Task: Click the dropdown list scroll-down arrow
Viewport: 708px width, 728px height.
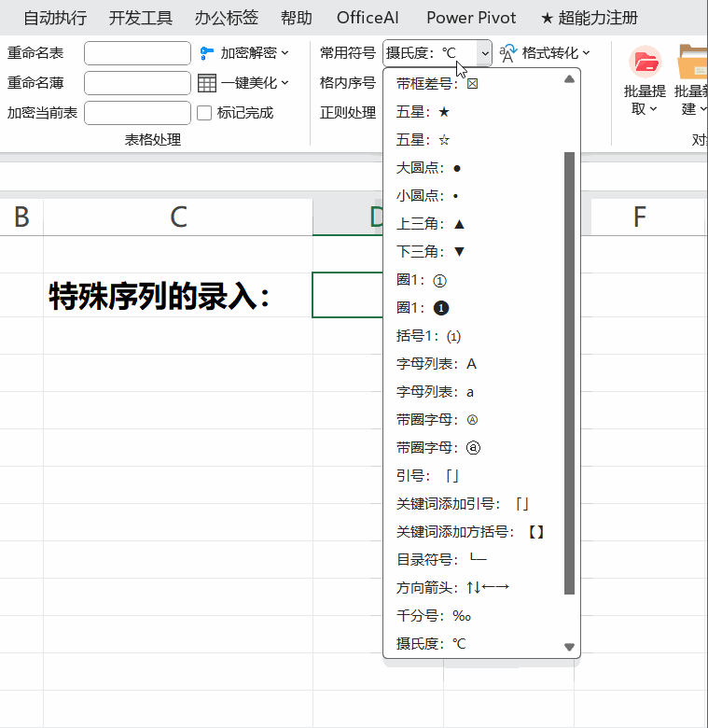Action: (x=569, y=647)
